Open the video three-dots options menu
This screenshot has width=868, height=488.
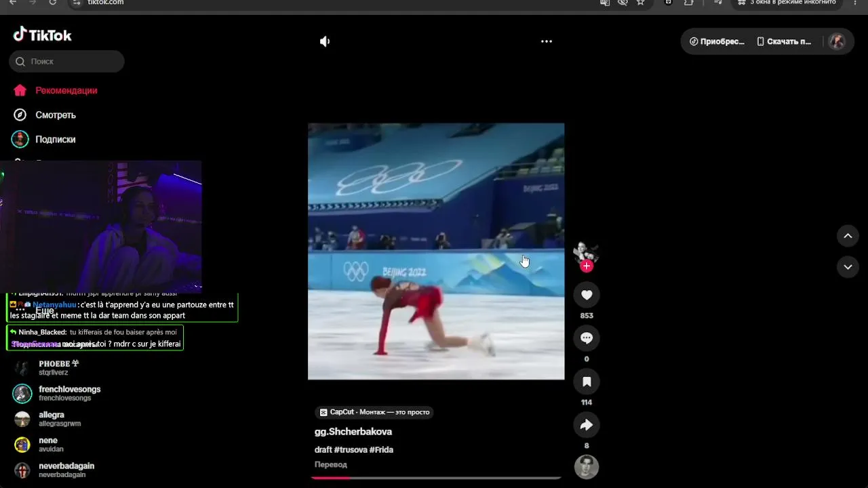coord(547,41)
